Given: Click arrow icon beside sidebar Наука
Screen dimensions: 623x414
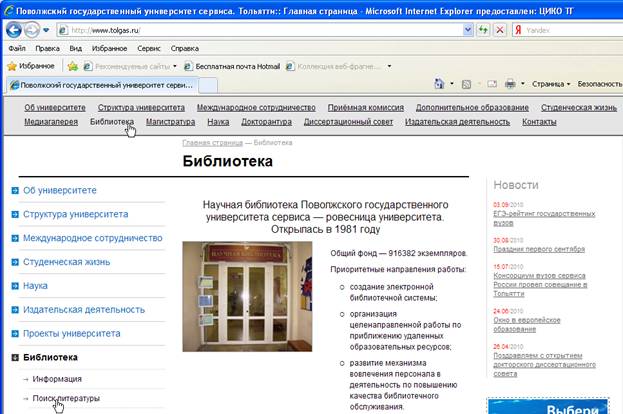Looking at the screenshot, I should (x=15, y=286).
